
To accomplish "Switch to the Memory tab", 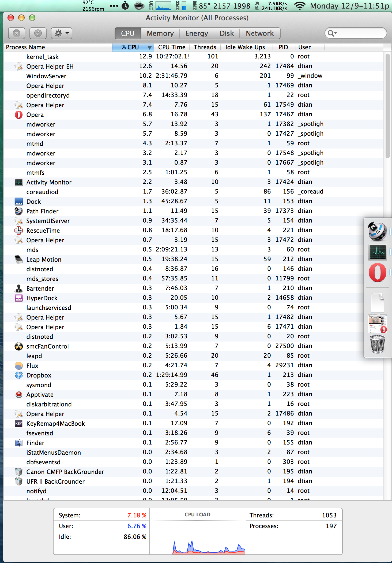I will (x=160, y=33).
